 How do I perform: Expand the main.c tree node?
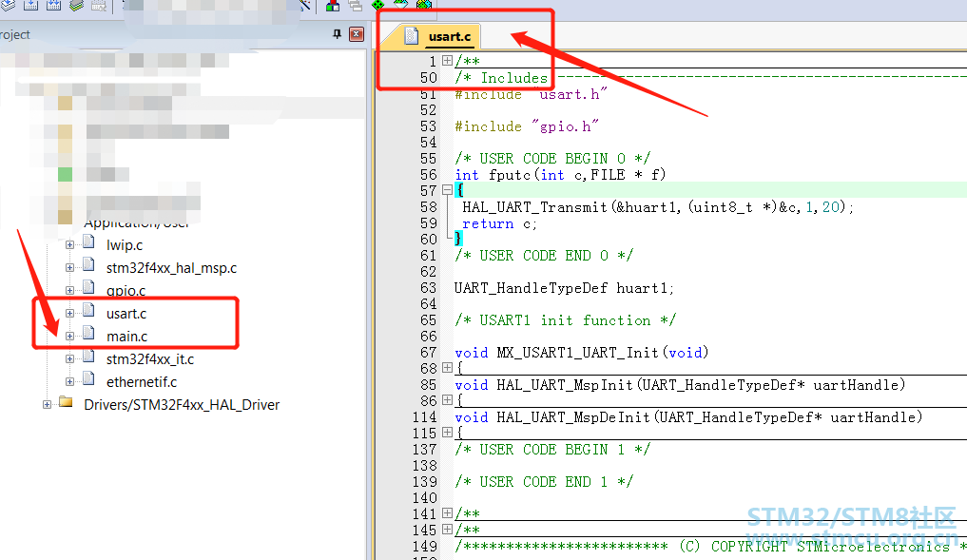point(69,337)
